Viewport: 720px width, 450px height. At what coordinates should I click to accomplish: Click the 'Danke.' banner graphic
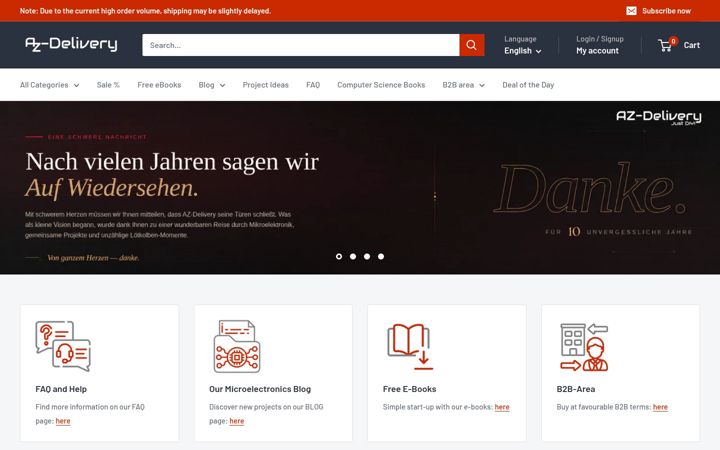(590, 188)
